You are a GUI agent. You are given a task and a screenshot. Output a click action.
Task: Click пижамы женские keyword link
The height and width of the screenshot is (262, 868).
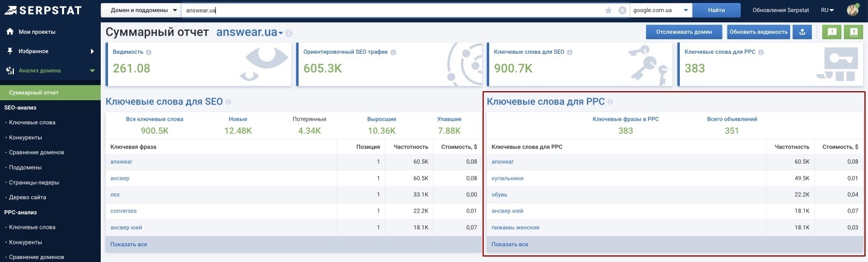coord(515,227)
